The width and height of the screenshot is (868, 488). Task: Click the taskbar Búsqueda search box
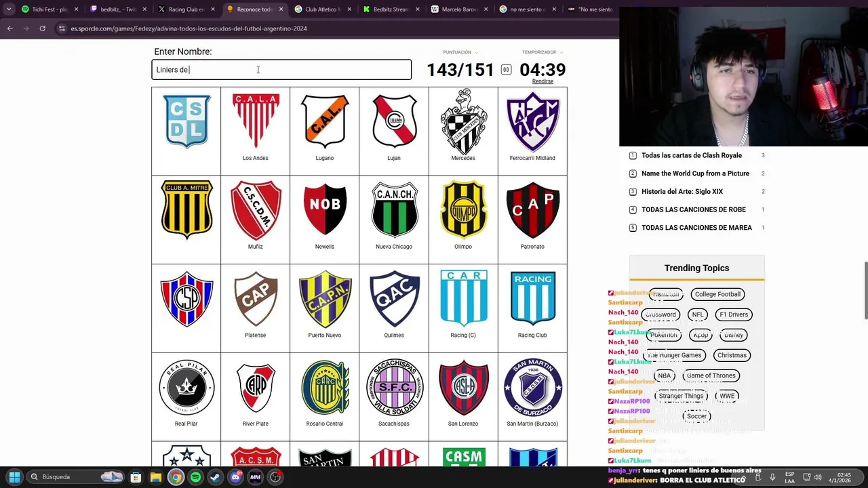coord(76,477)
